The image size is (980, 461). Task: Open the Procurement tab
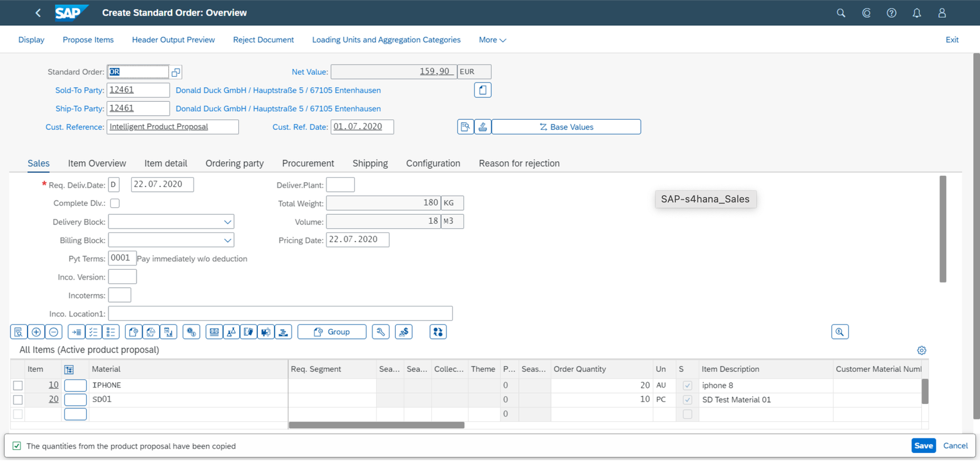click(x=308, y=164)
